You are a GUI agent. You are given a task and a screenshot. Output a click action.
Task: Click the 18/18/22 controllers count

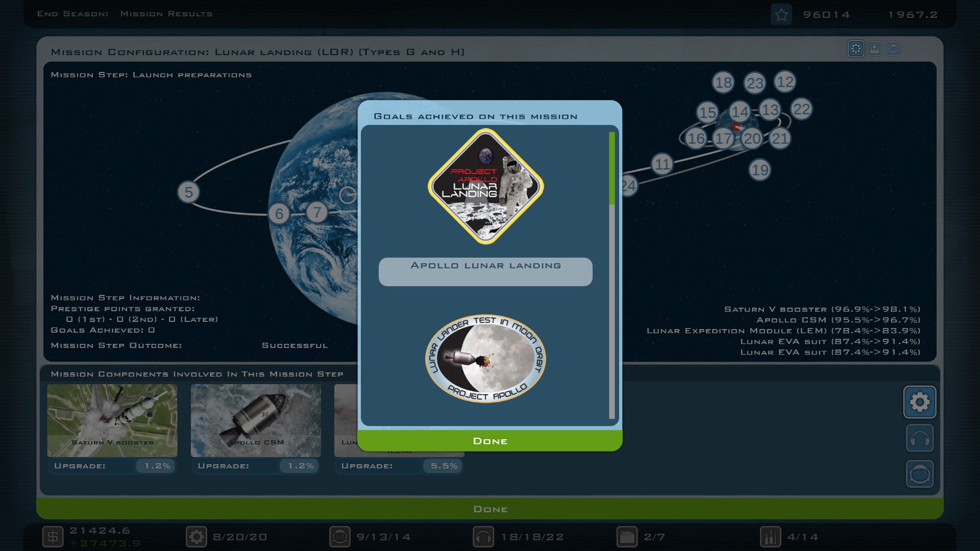[532, 537]
